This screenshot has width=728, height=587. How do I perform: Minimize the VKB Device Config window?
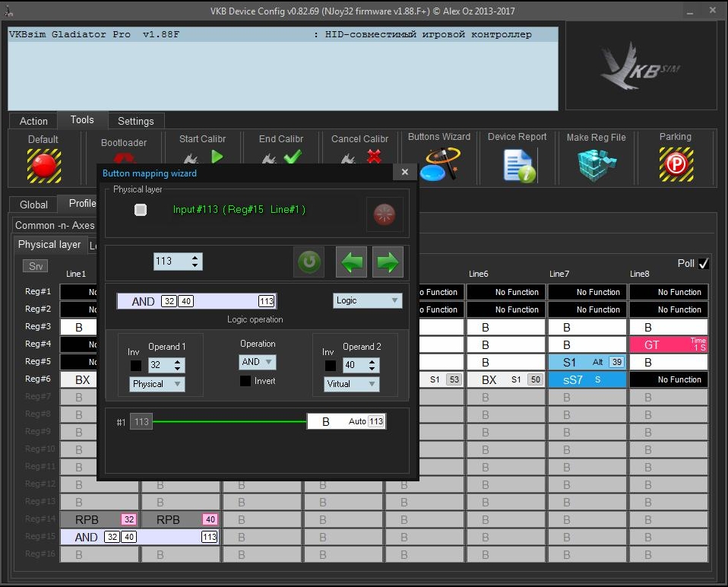click(x=690, y=11)
